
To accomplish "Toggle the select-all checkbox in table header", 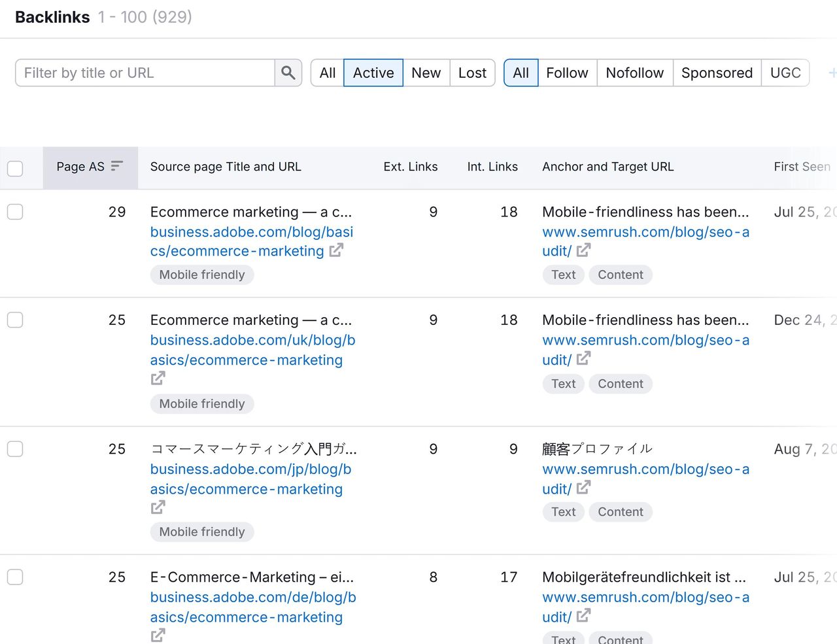I will (15, 168).
